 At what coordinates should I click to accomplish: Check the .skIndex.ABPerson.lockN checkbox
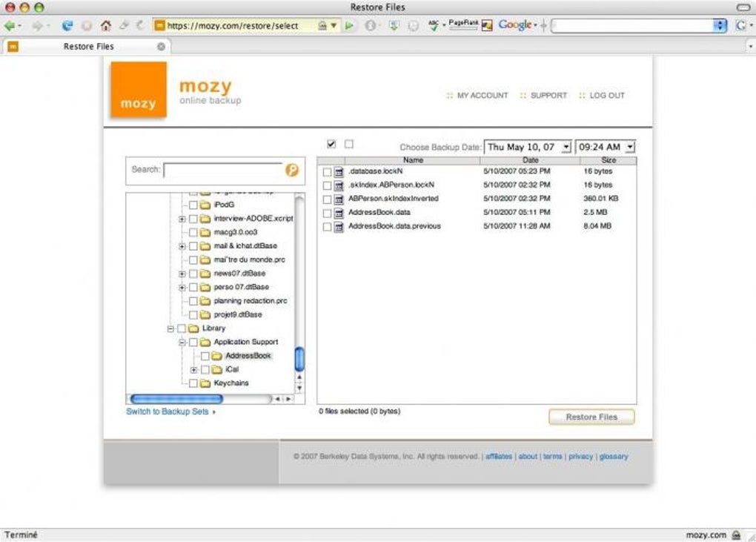(327, 185)
